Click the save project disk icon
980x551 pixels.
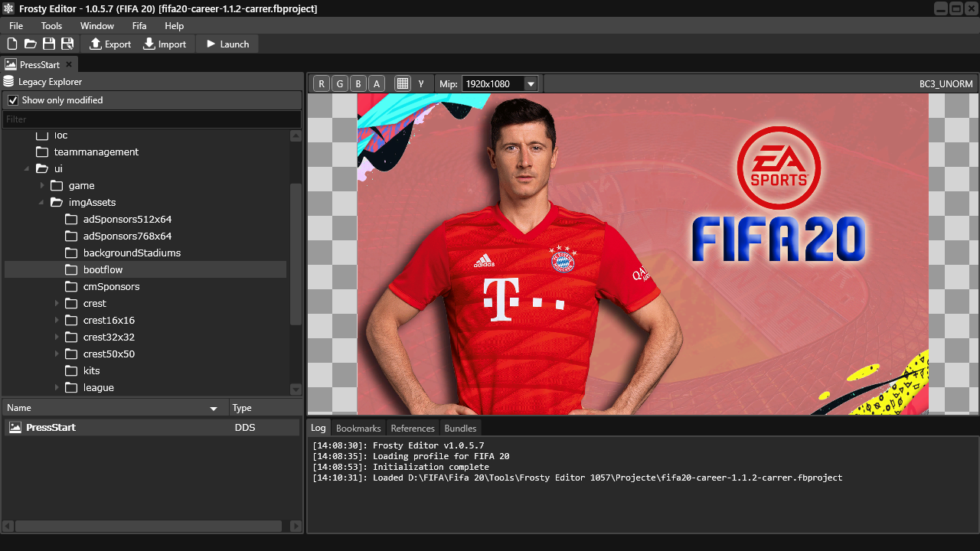coord(49,44)
